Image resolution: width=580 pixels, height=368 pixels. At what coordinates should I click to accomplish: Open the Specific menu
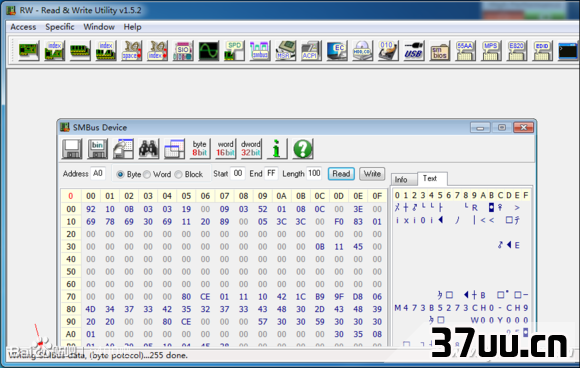tap(60, 27)
